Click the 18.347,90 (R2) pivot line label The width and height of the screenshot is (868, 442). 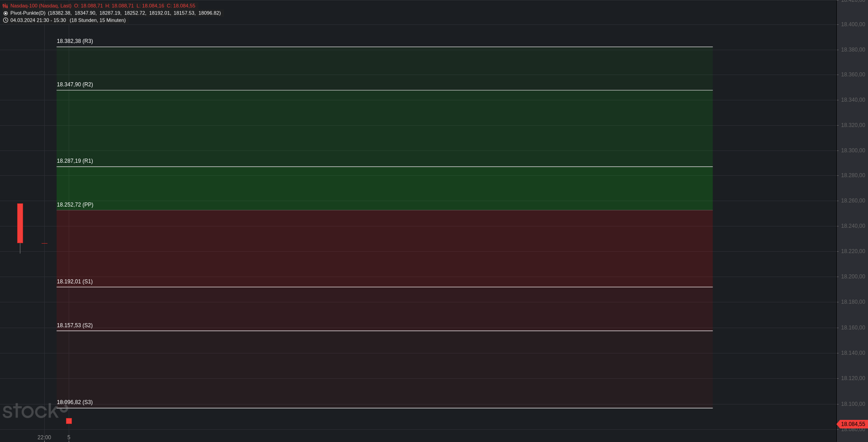(x=75, y=85)
